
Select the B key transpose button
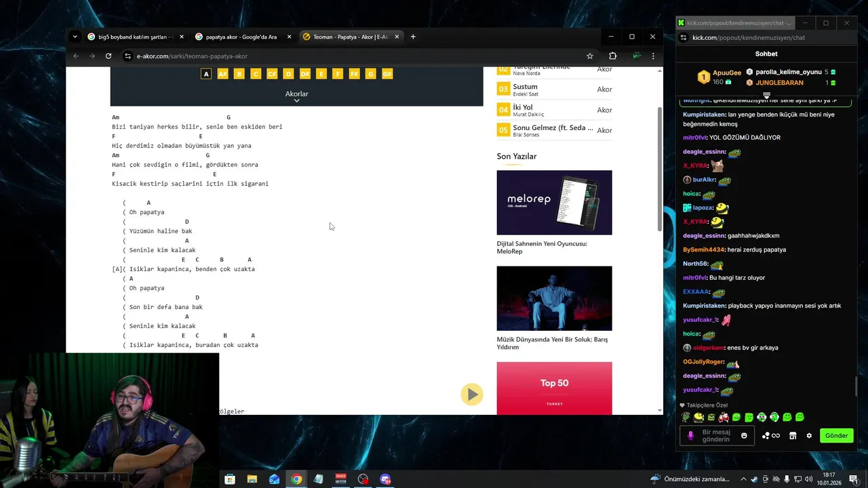[239, 74]
